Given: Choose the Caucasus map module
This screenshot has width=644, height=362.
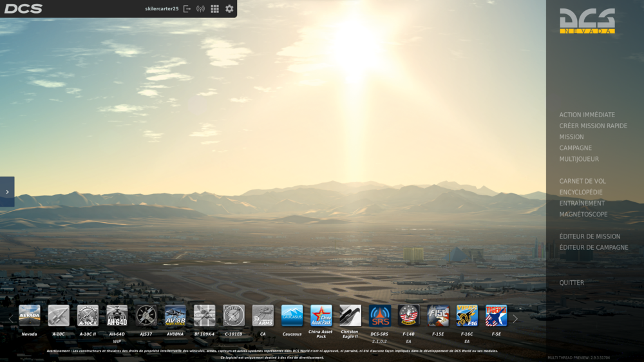Looking at the screenshot, I should pyautogui.click(x=292, y=316).
